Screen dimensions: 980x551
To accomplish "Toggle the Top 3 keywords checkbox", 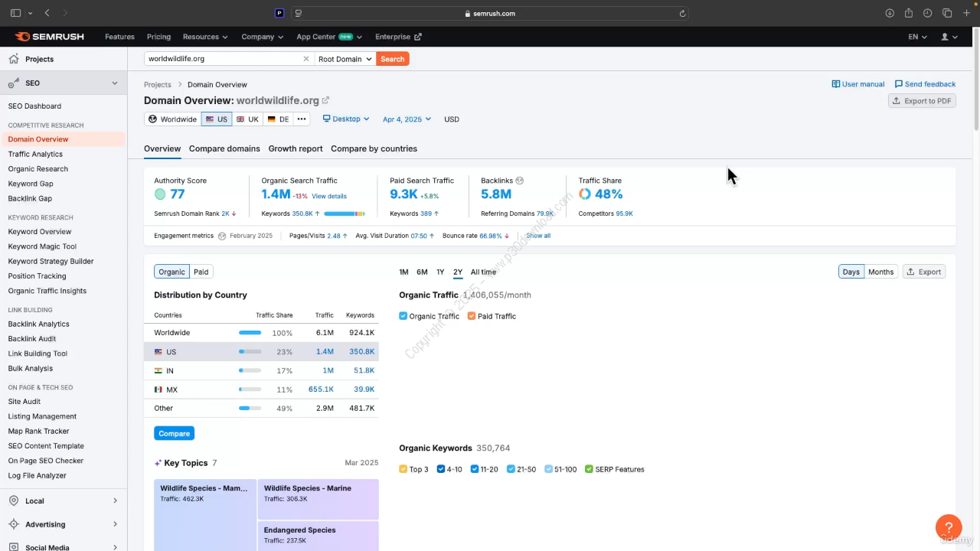I will 403,469.
